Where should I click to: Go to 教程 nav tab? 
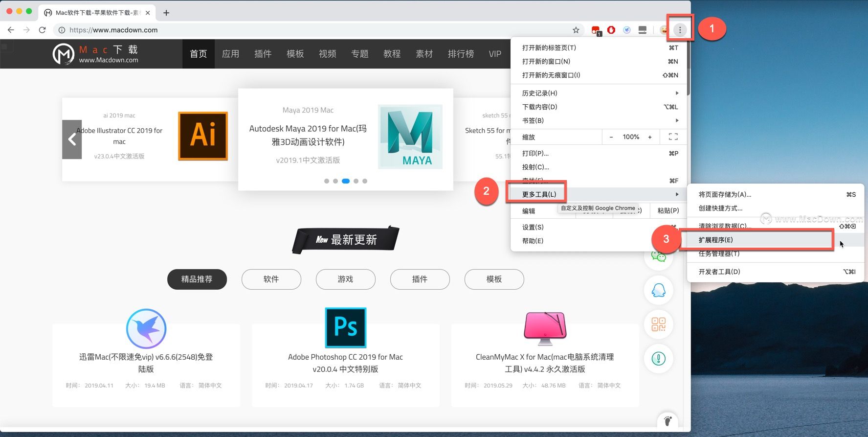[x=392, y=54]
